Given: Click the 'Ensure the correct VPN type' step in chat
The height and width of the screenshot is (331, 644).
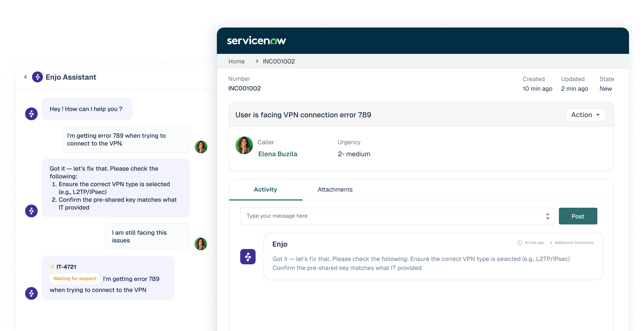Looking at the screenshot, I should pos(111,188).
